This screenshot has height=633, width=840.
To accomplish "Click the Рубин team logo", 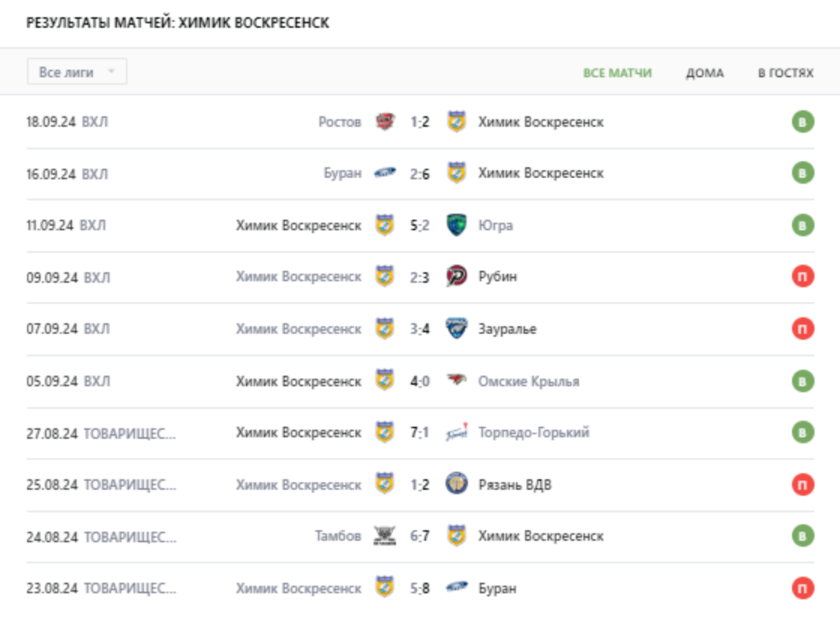I will click(456, 276).
